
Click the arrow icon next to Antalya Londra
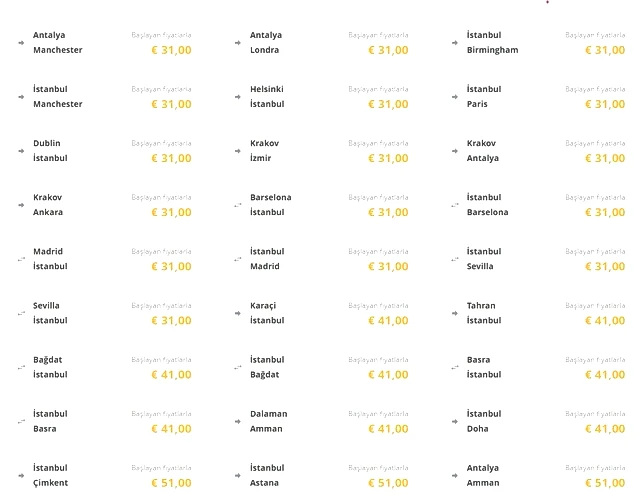tap(238, 43)
